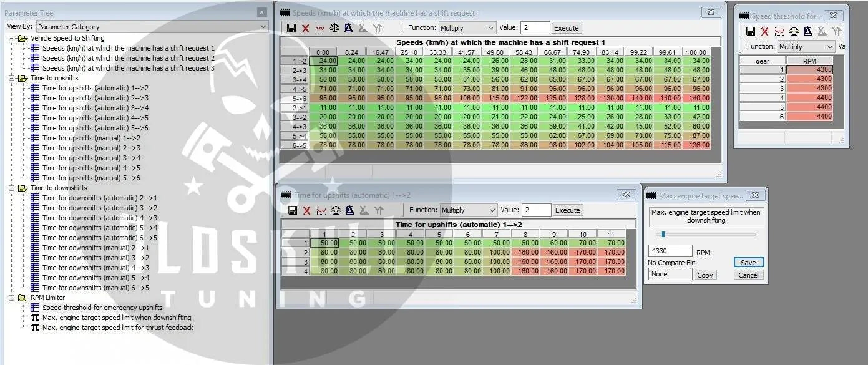The image size is (868, 365).
Task: Open graph view in Speeds table toolbar
Action: tap(320, 28)
